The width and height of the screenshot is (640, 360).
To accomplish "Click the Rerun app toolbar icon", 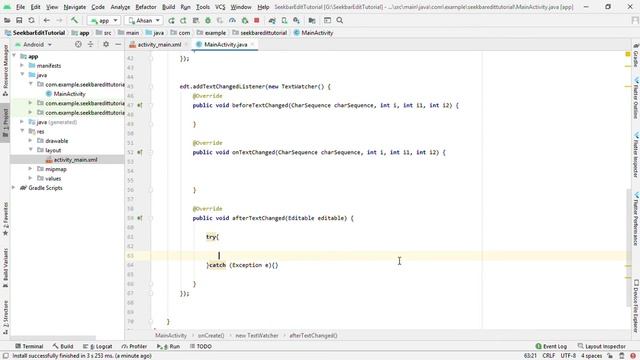I will (171, 20).
